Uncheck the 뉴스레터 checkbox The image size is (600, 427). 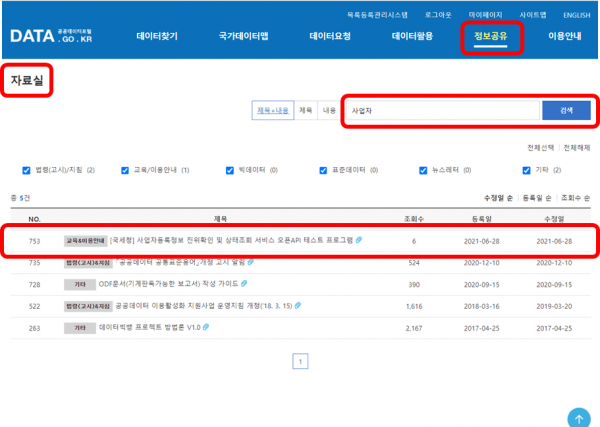click(x=423, y=170)
